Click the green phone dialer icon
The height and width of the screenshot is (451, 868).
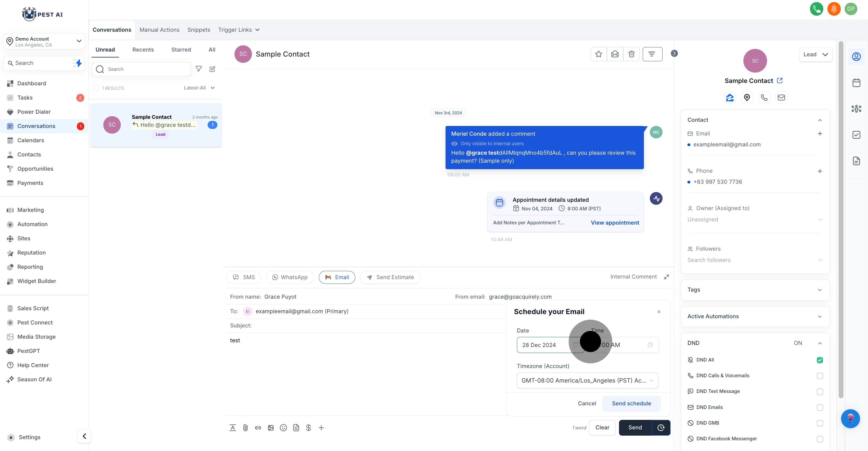816,9
